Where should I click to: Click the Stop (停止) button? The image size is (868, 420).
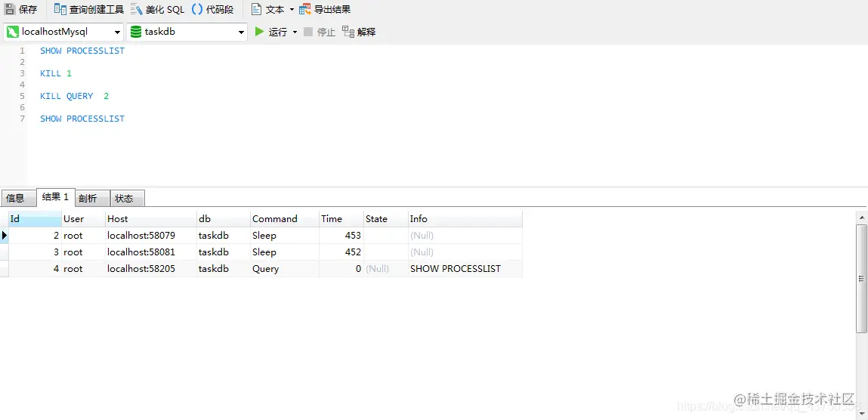tap(320, 32)
